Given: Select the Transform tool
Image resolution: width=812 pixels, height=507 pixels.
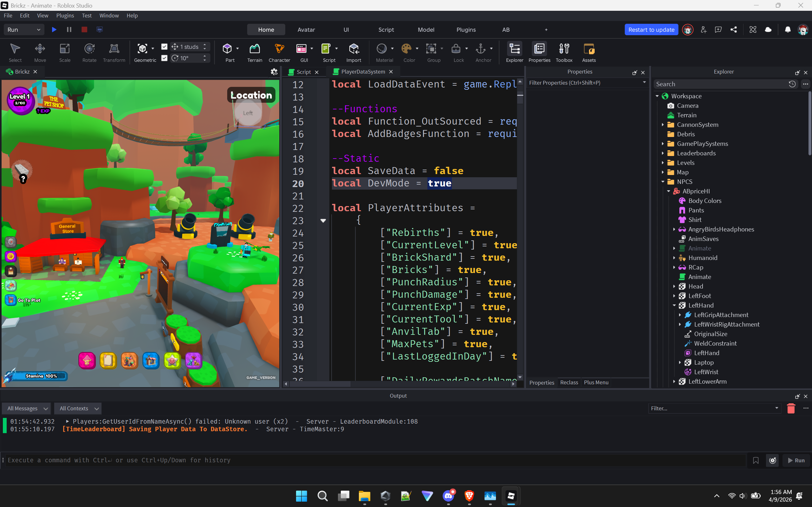Looking at the screenshot, I should click(x=114, y=53).
